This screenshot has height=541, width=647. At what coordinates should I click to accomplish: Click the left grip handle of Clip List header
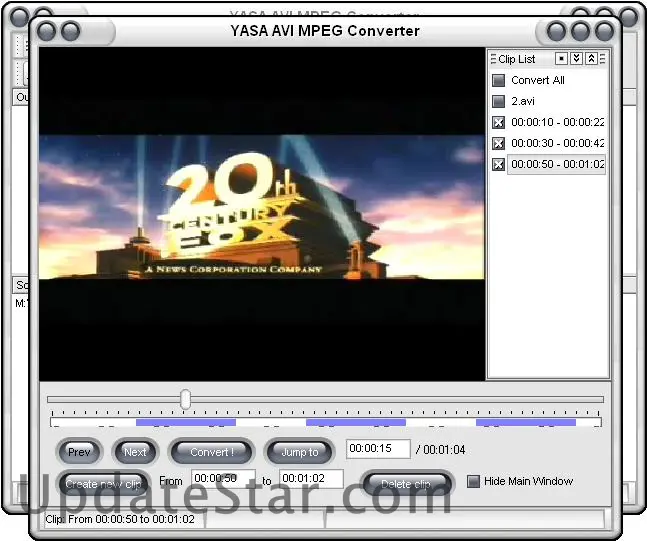(x=493, y=59)
